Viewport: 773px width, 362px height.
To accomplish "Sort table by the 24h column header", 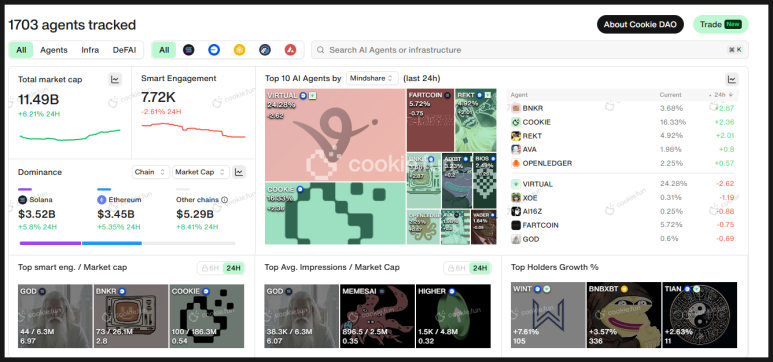I will [x=721, y=95].
